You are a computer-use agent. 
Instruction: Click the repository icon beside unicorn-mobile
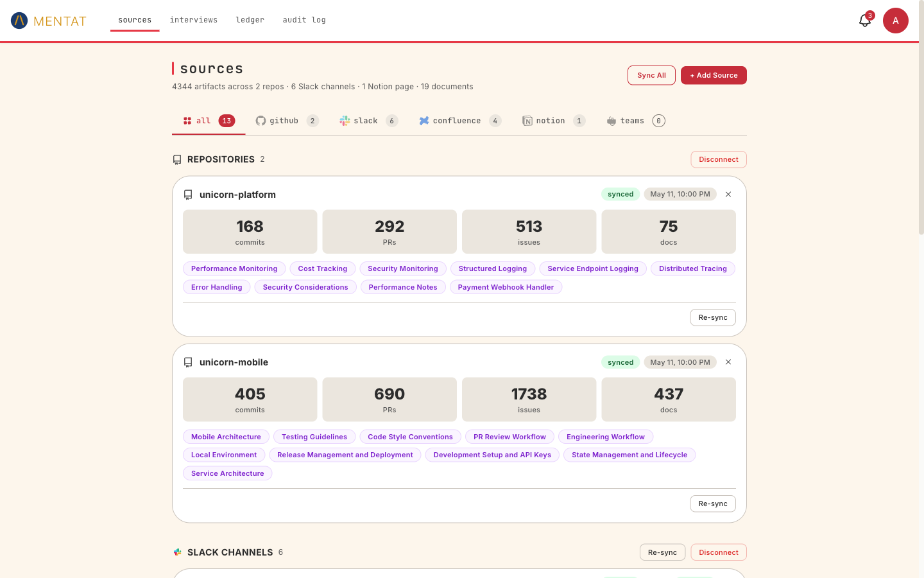188,362
